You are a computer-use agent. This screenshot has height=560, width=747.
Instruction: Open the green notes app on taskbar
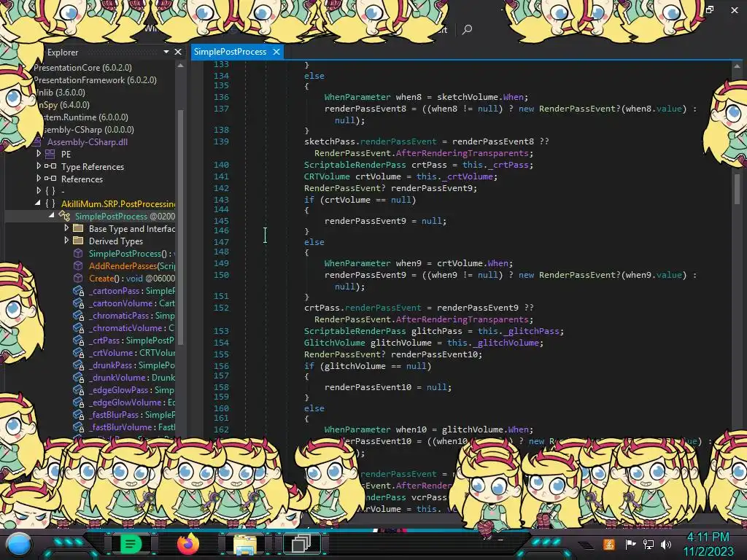coord(131,544)
